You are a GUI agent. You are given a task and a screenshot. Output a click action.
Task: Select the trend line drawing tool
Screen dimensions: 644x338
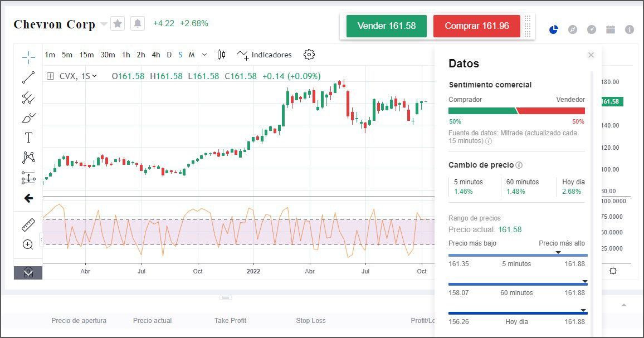coord(28,77)
